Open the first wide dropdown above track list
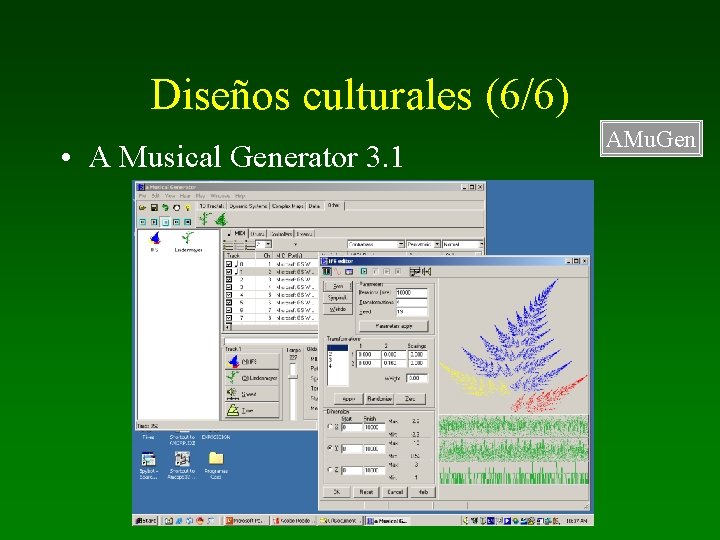 376,244
